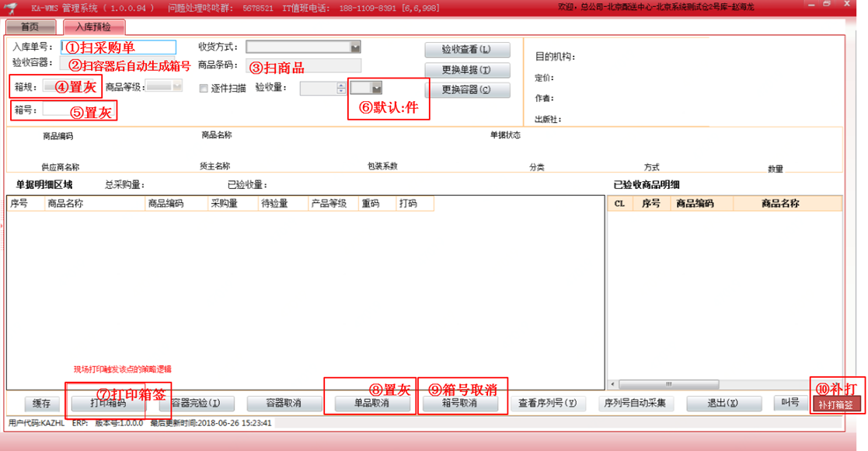This screenshot has height=451, width=868.
Task: Switch to the 首页 tab
Action: (30, 26)
